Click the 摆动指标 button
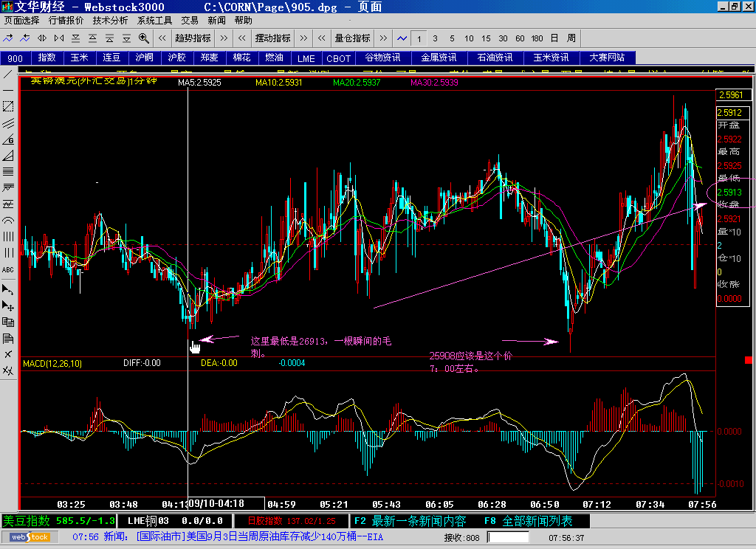The image size is (756, 549). [x=273, y=38]
